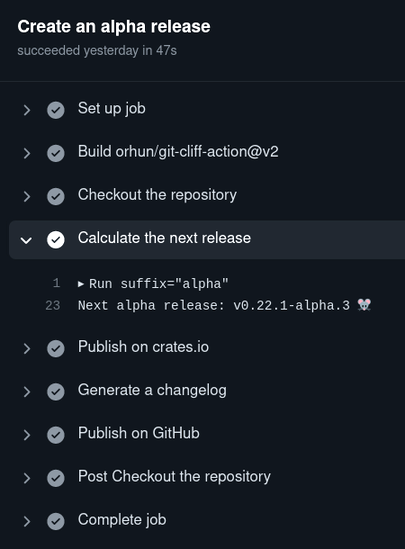
Task: Click the Checkout the repository success checkmark icon
Action: (x=56, y=196)
